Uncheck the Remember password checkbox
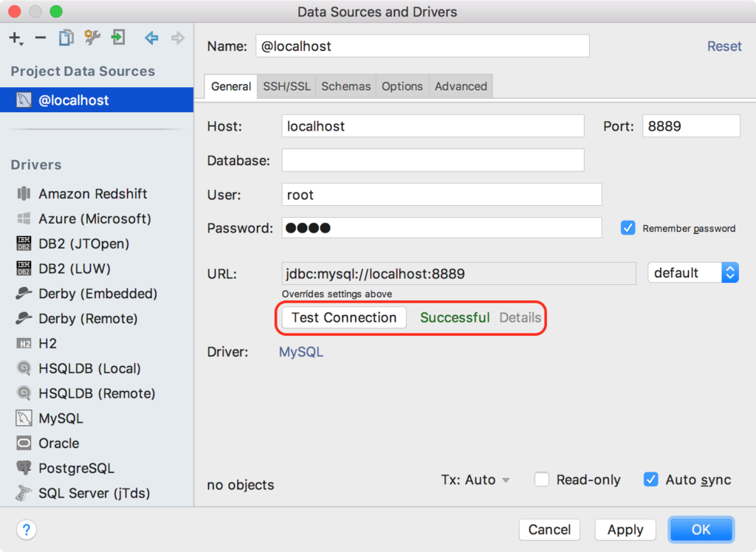This screenshot has height=552, width=756. click(628, 228)
